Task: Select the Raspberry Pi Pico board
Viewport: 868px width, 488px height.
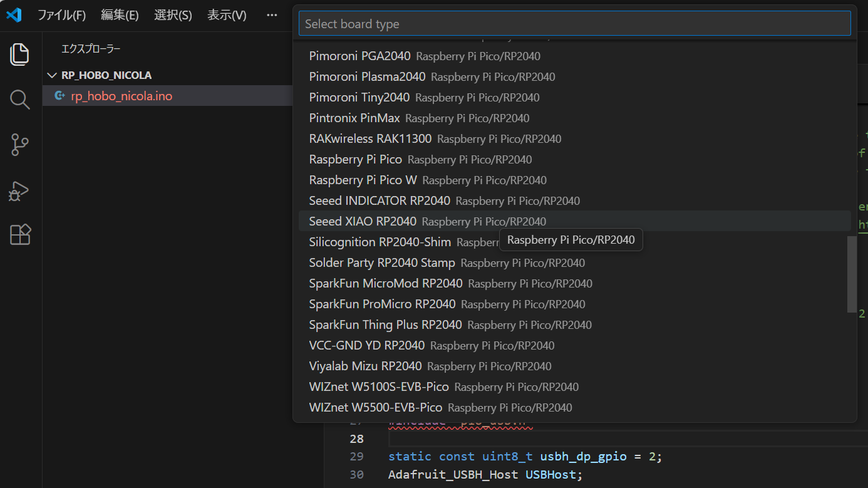Action: (356, 160)
